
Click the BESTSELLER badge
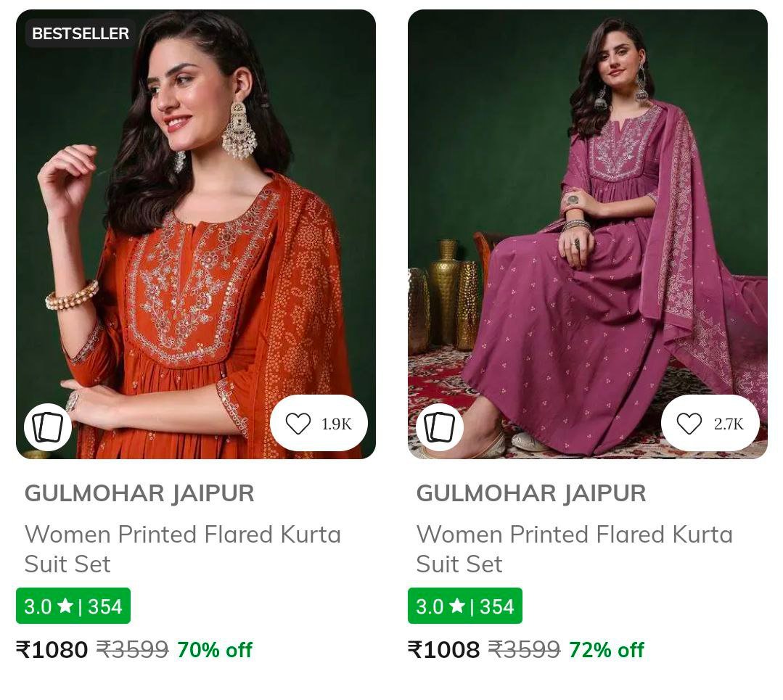[x=81, y=33]
